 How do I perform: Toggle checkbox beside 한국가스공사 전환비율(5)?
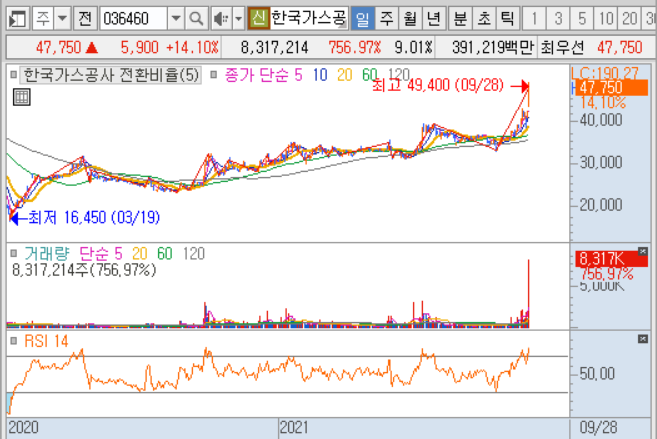tap(13, 75)
